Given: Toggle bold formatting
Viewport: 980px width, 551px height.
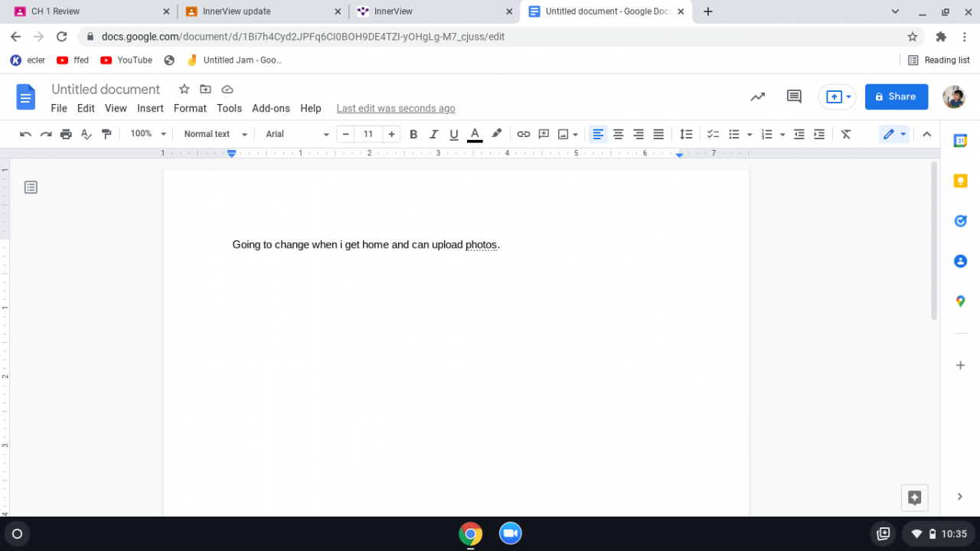Looking at the screenshot, I should coord(413,134).
